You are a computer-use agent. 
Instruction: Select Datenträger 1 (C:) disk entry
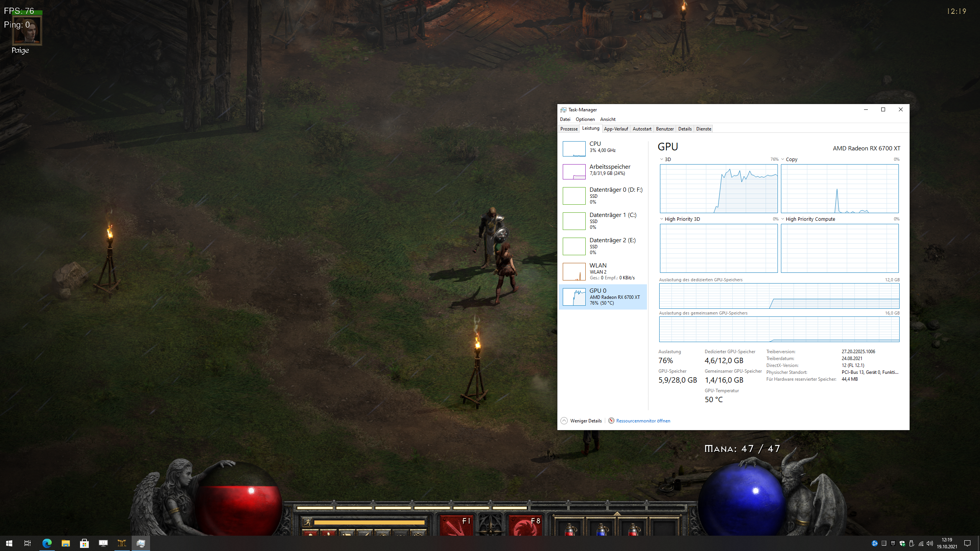click(612, 220)
